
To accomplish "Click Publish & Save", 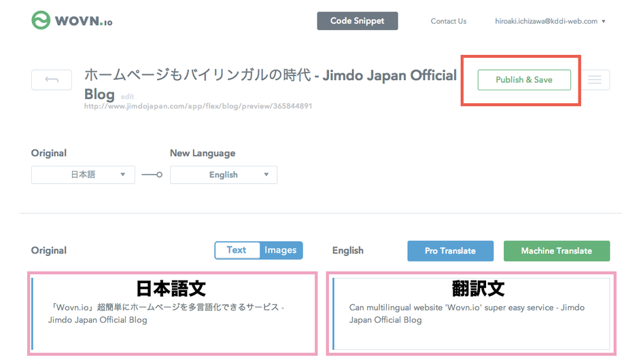I will click(x=524, y=80).
